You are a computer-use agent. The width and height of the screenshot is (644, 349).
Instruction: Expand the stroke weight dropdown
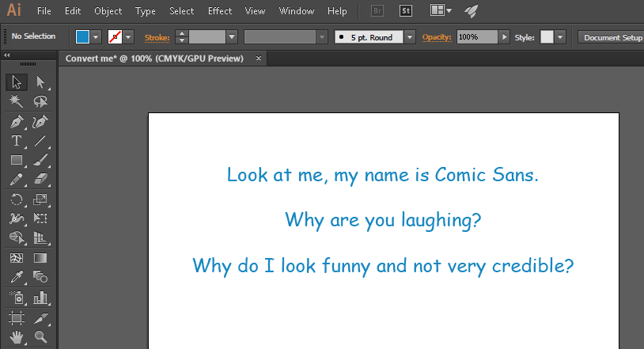point(232,37)
